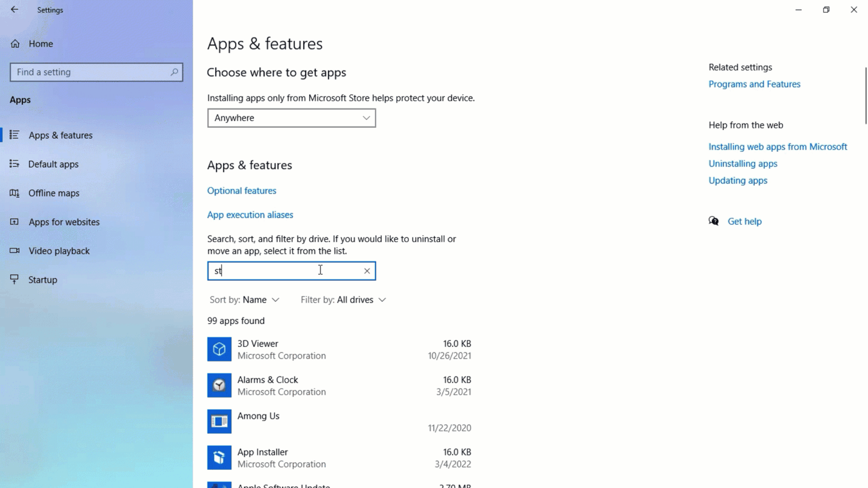Screen dimensions: 868x488
Task: Click the Offline maps sidebar icon
Action: pos(14,193)
